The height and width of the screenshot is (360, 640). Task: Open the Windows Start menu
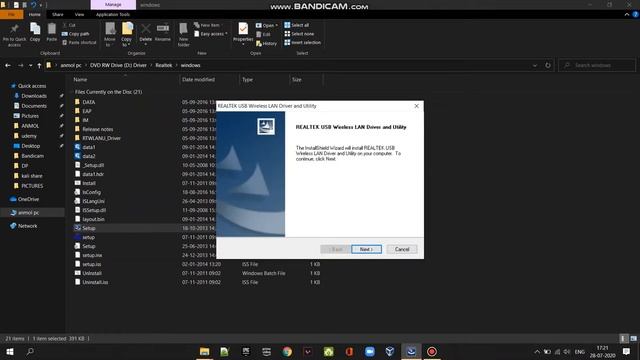tap(10, 351)
